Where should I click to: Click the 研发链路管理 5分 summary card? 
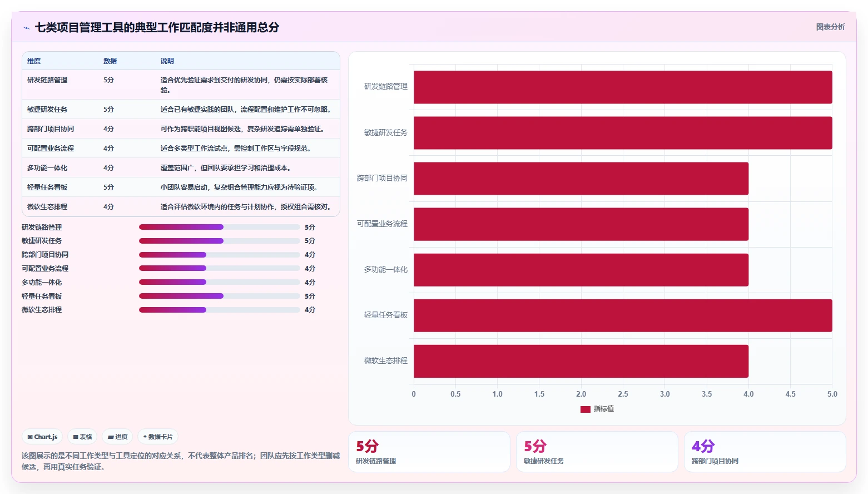point(429,452)
